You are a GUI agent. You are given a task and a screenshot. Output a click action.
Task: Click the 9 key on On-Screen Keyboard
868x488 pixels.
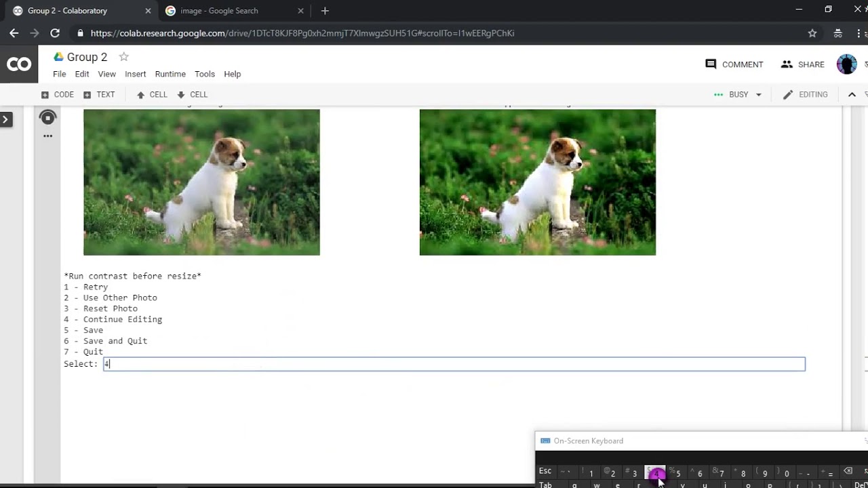764,472
